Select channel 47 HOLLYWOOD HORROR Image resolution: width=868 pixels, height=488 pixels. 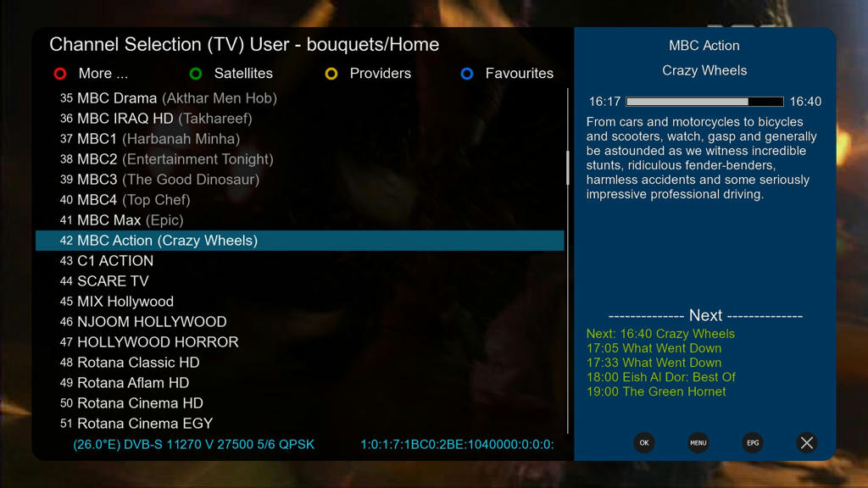point(300,342)
